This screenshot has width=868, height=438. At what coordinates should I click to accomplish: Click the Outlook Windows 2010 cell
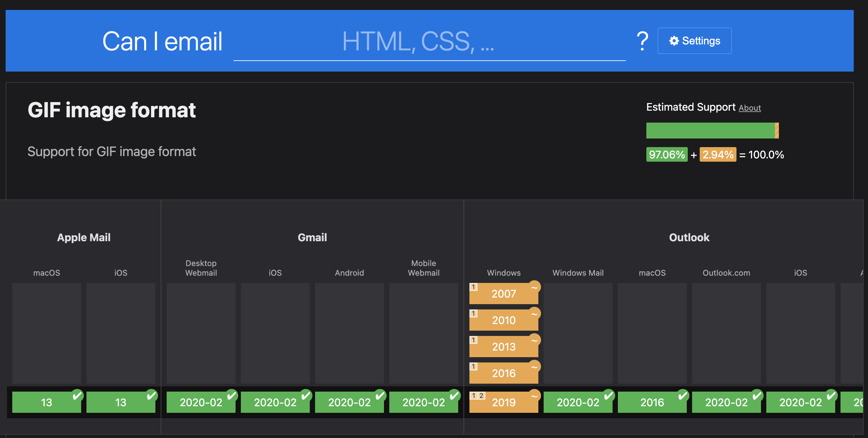point(504,320)
